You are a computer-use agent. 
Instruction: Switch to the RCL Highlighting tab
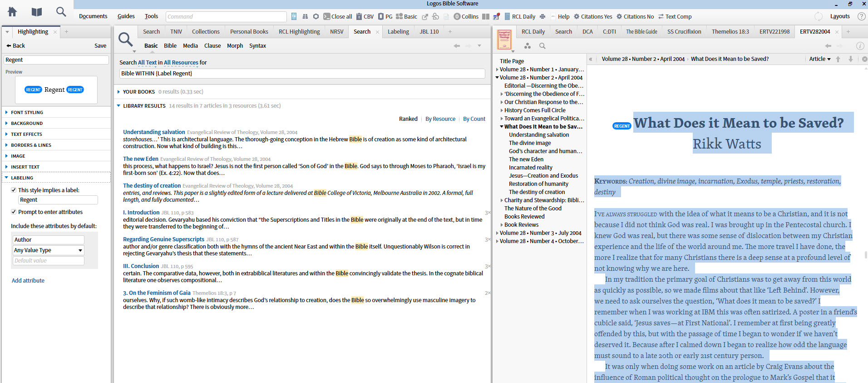click(299, 32)
